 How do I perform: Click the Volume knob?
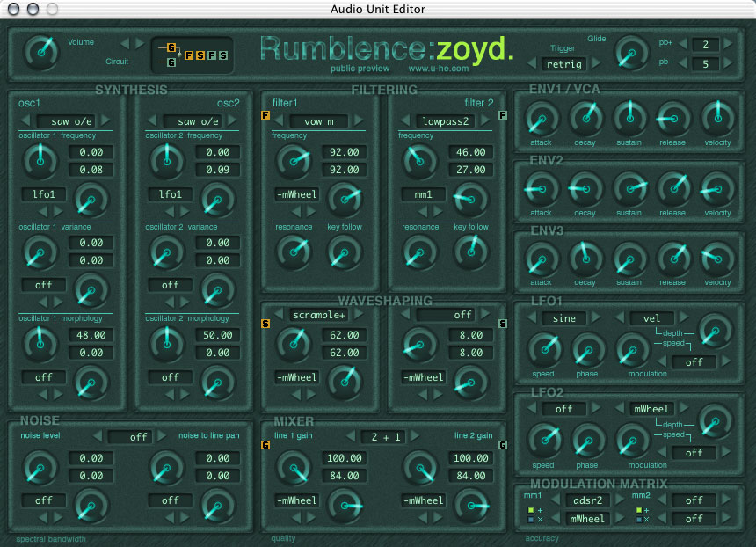(41, 52)
